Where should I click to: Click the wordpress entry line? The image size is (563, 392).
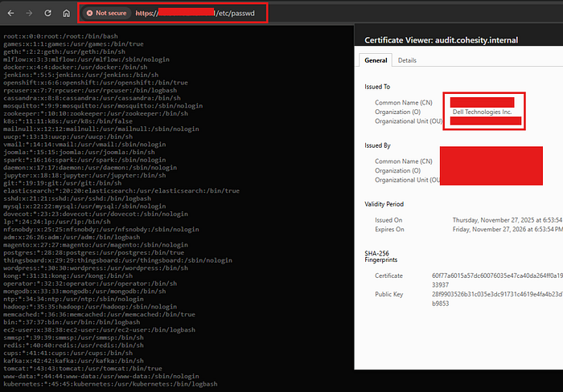point(96,268)
